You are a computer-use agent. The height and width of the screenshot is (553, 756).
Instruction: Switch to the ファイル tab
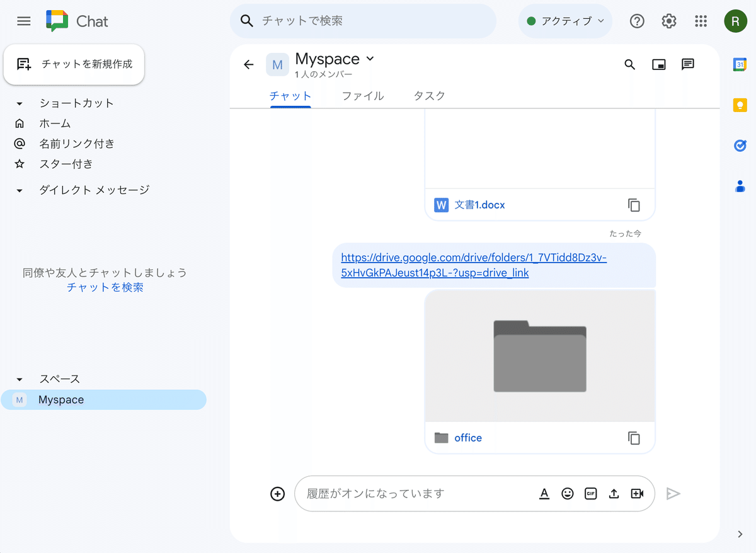pos(363,96)
